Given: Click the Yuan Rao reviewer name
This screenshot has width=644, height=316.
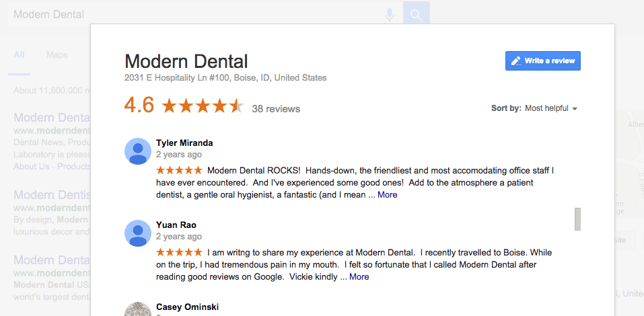Looking at the screenshot, I should click(176, 225).
